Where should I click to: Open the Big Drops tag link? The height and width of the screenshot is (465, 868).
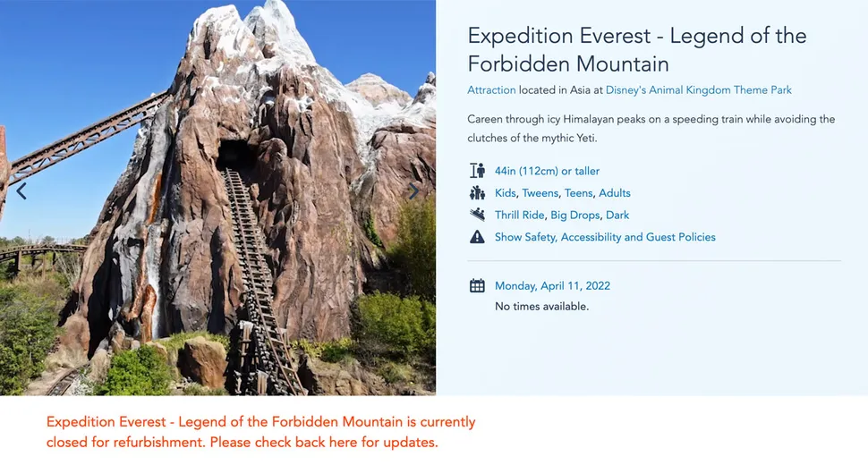tap(574, 215)
